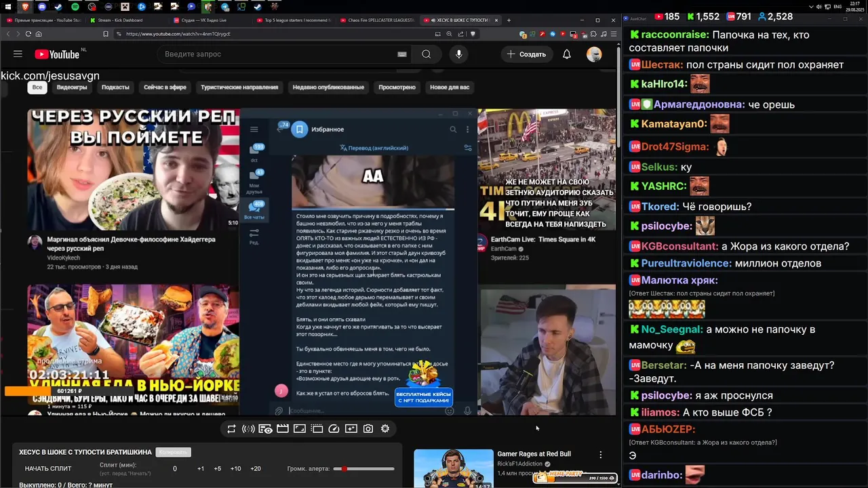
Task: Click НАЧАТЬ СПЛИТ button
Action: [x=48, y=469]
